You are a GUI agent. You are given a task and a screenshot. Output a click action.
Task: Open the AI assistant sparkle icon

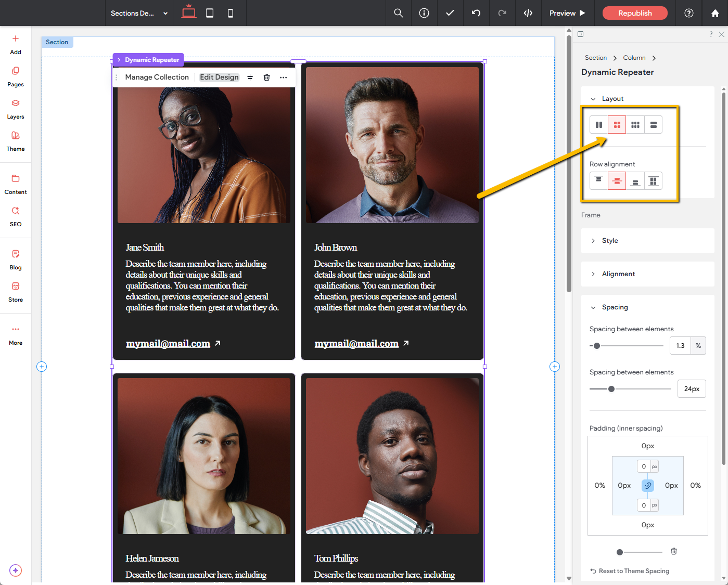(16, 570)
